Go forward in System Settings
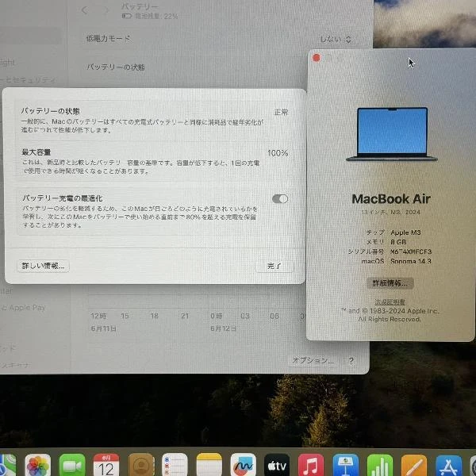476x476 pixels. [106, 10]
